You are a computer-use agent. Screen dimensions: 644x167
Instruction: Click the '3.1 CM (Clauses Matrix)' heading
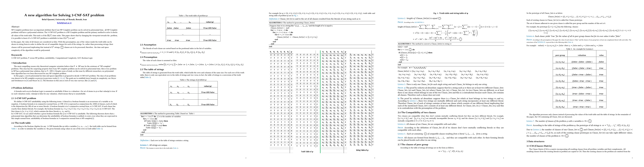point(539,146)
